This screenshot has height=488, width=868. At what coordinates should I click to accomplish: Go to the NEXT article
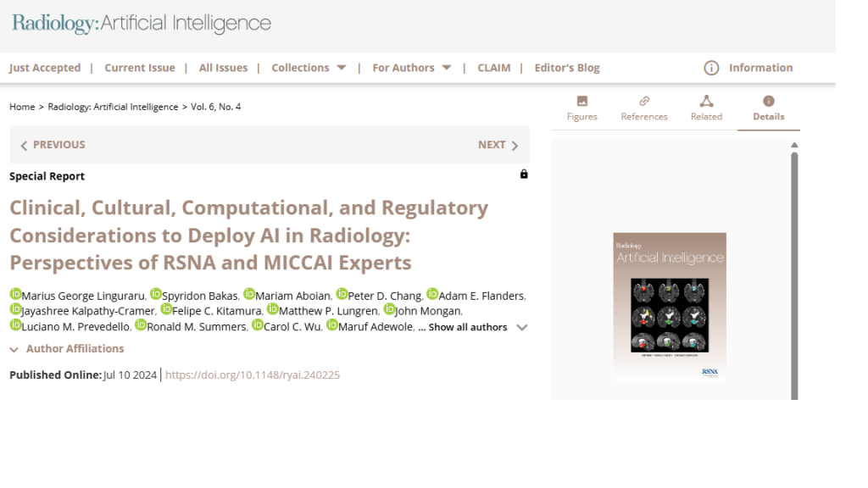pyautogui.click(x=498, y=145)
